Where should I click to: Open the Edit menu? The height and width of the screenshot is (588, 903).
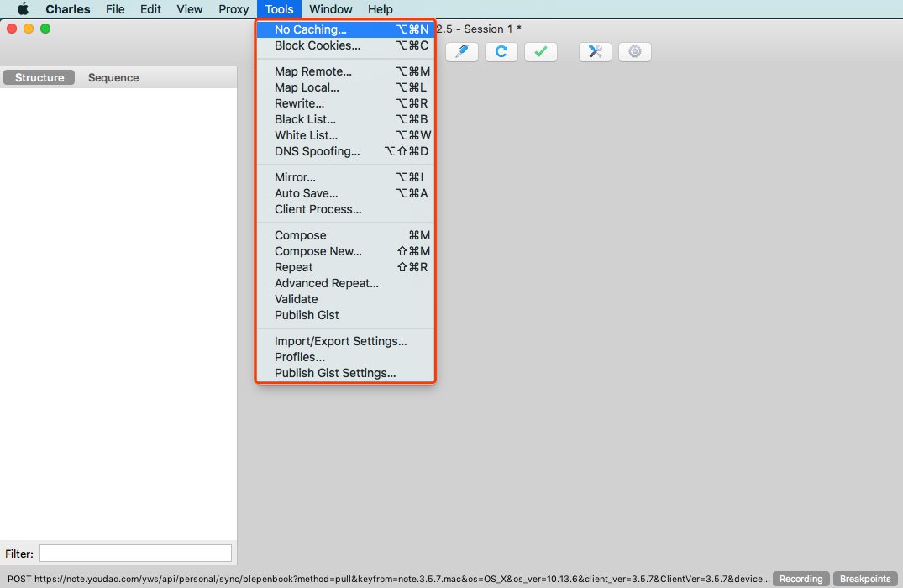150,9
